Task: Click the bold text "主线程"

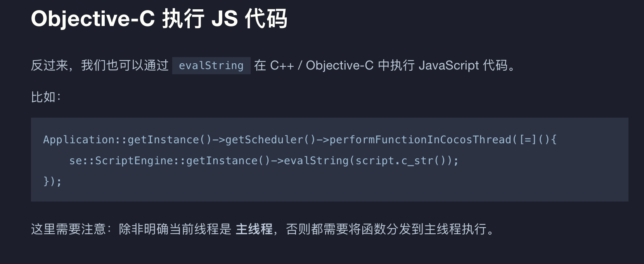Action: pyautogui.click(x=254, y=229)
